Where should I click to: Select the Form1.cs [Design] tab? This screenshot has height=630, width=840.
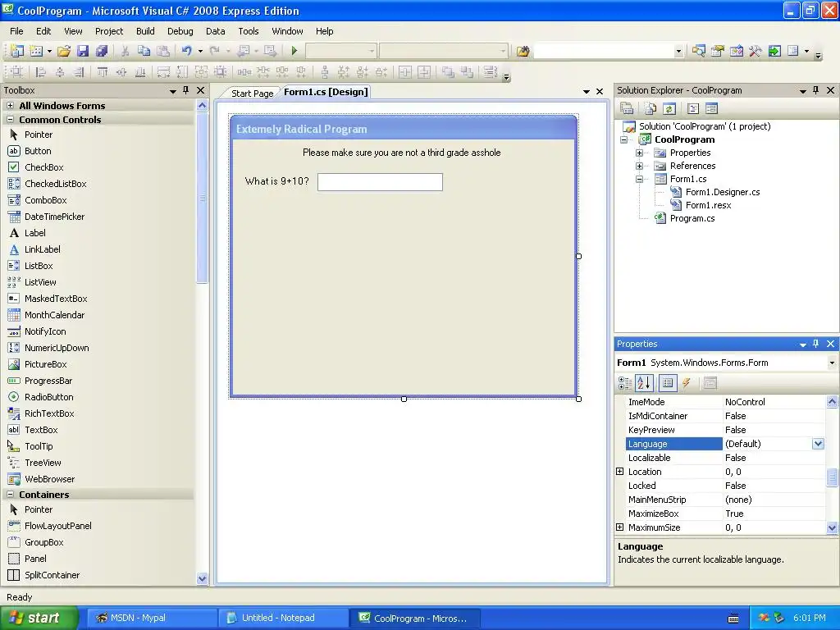pos(326,92)
